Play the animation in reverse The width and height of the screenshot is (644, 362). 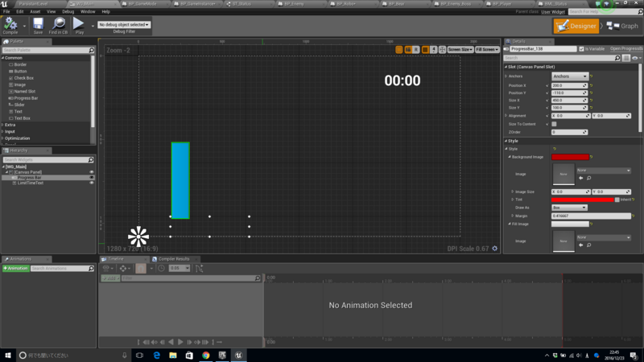[171, 342]
